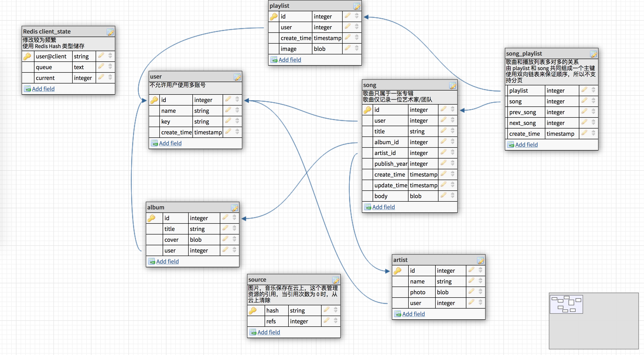Edit song_playlist prev_song field pencil
Image resolution: width=644 pixels, height=355 pixels.
(584, 112)
